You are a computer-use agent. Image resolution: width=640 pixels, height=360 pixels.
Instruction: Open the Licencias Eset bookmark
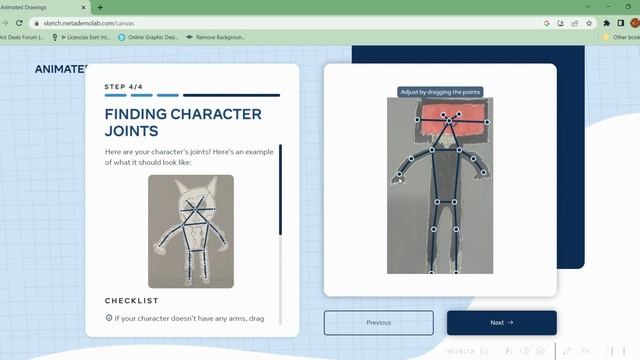[82, 37]
